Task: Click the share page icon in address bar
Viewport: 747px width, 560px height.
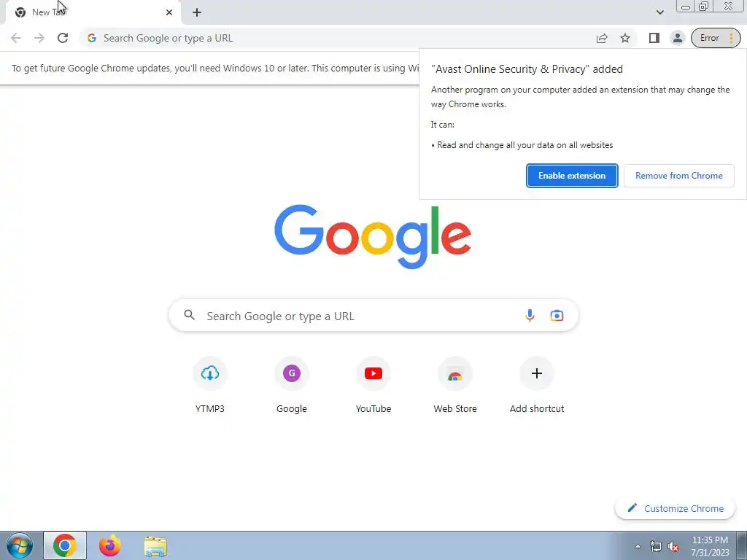Action: pyautogui.click(x=602, y=38)
